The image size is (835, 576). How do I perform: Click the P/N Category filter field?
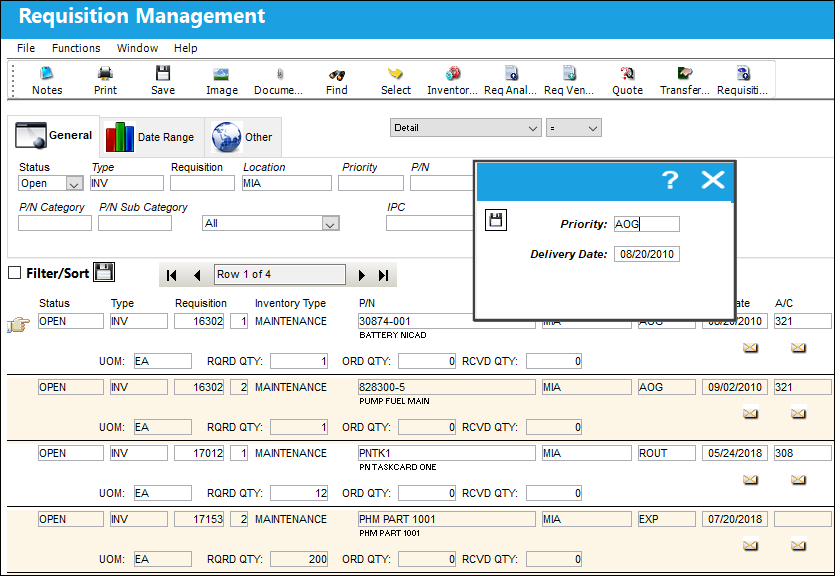55,223
